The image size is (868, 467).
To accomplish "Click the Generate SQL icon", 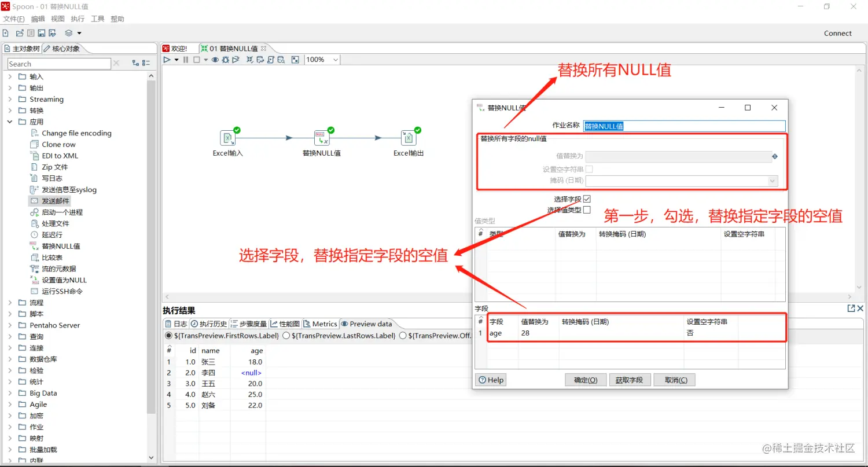I will (271, 60).
